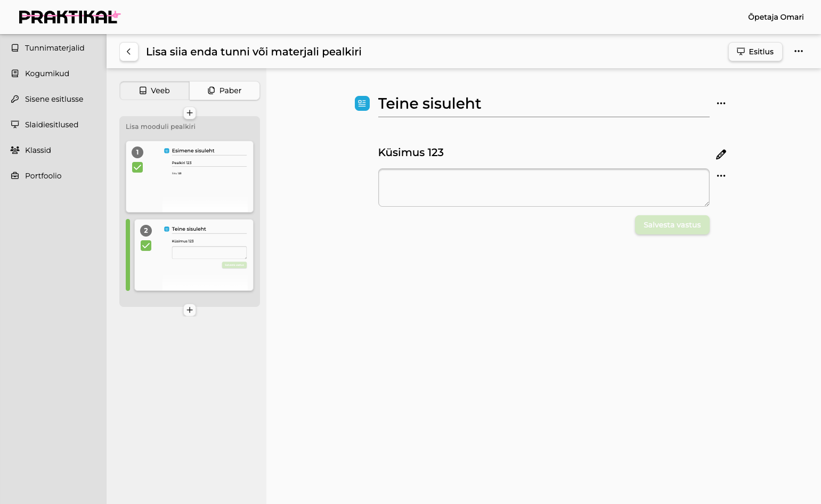This screenshot has height=504, width=821.
Task: Click the lesson title heading text
Action: [254, 52]
